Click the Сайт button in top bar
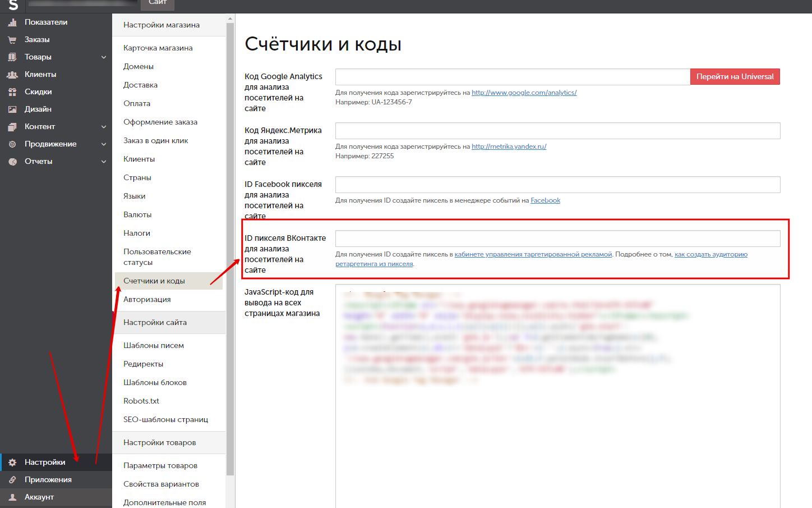This screenshot has height=508, width=812. pos(158,4)
